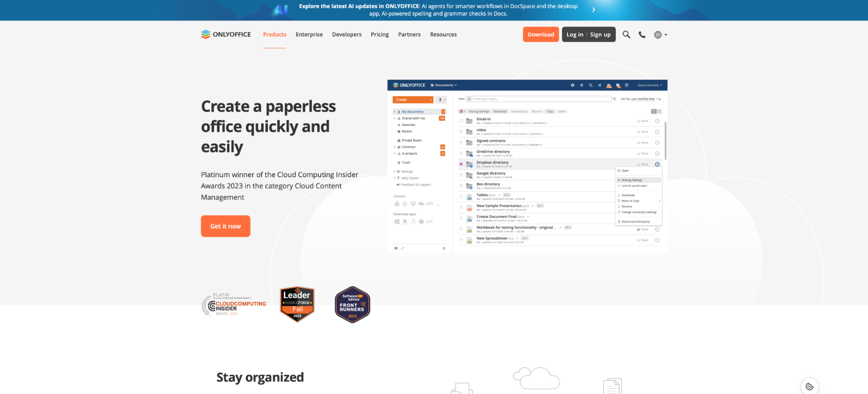
Task: Open the calendar icon in the app header
Action: pos(627,86)
